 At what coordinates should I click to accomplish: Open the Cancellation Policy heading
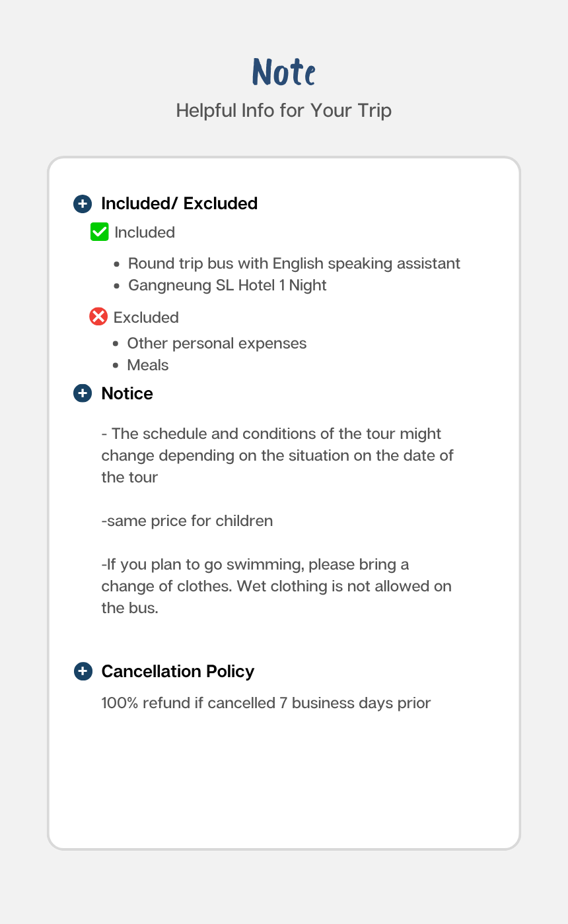tap(178, 672)
